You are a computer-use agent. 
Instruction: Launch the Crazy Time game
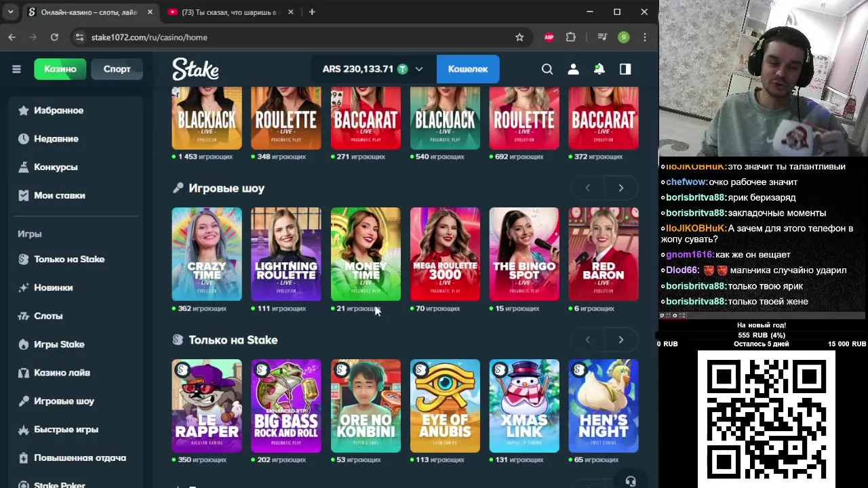coord(207,254)
